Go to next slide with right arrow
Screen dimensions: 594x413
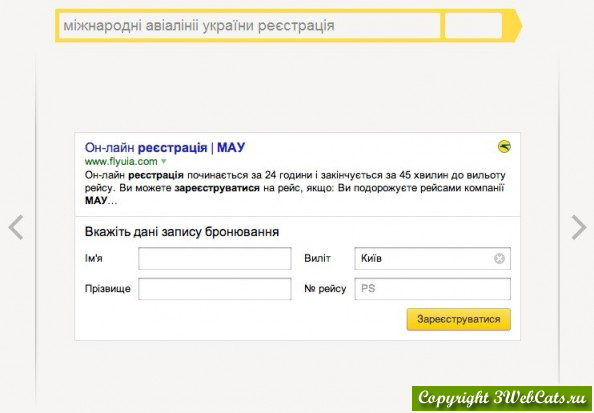click(x=579, y=227)
